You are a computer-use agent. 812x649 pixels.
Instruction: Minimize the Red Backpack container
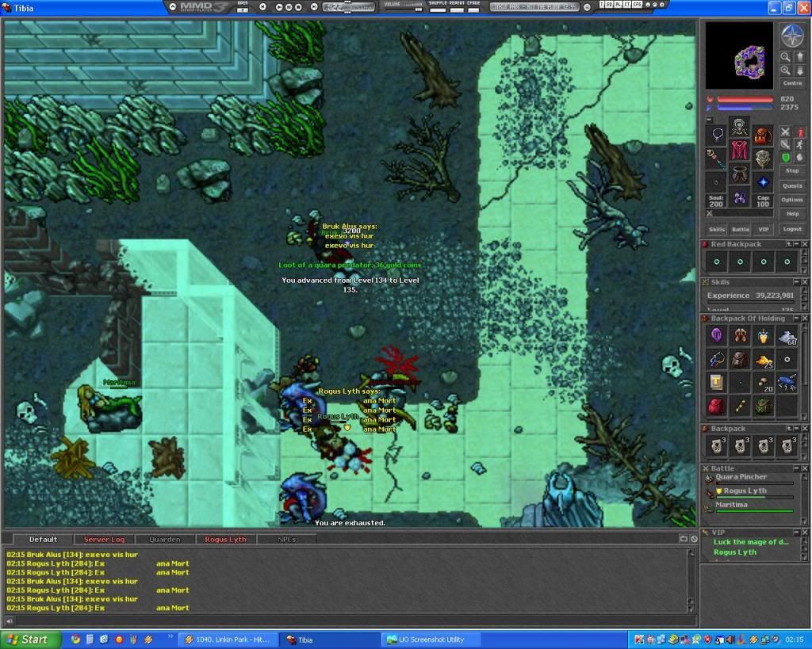pos(796,244)
